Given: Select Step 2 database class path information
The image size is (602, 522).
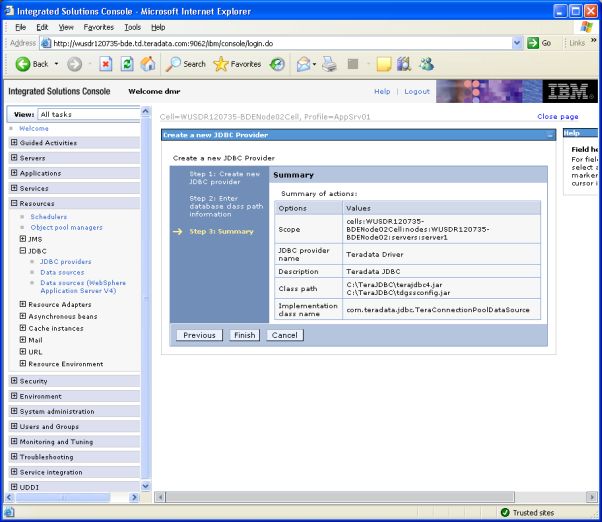Looking at the screenshot, I should click(226, 206).
